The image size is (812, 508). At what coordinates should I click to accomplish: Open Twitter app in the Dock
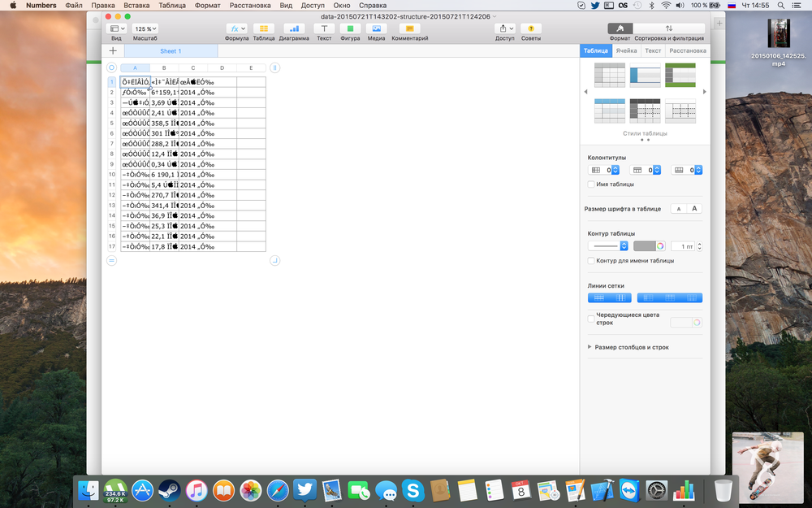click(304, 490)
